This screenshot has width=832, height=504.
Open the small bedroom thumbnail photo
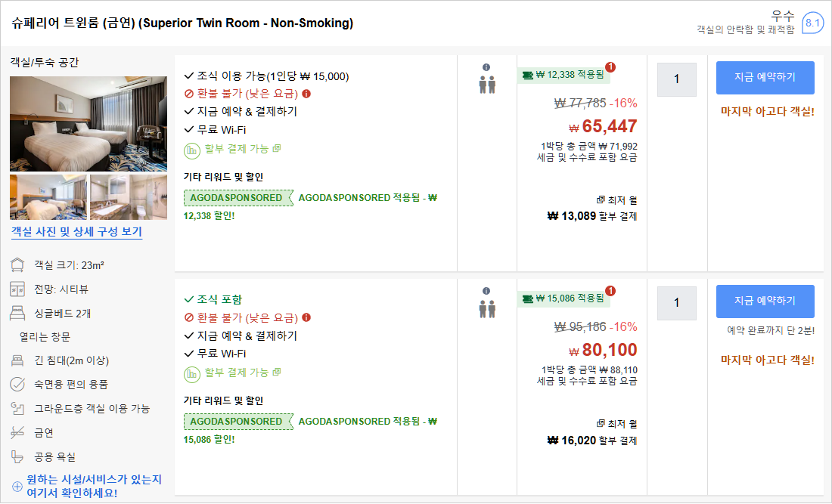point(48,197)
